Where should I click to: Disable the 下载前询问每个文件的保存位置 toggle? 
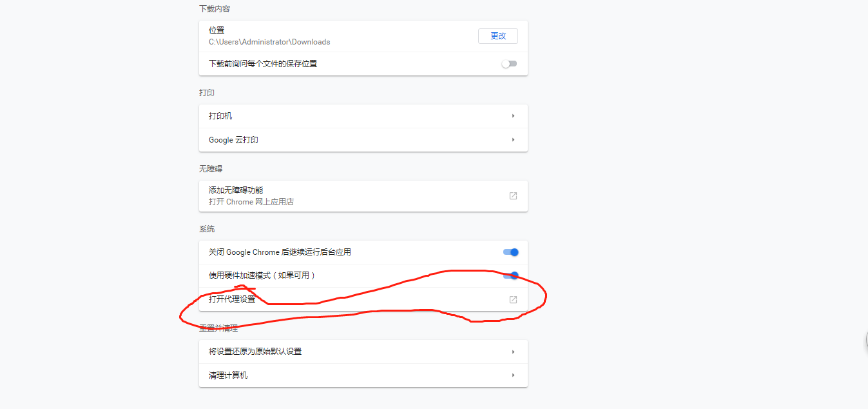pos(509,63)
